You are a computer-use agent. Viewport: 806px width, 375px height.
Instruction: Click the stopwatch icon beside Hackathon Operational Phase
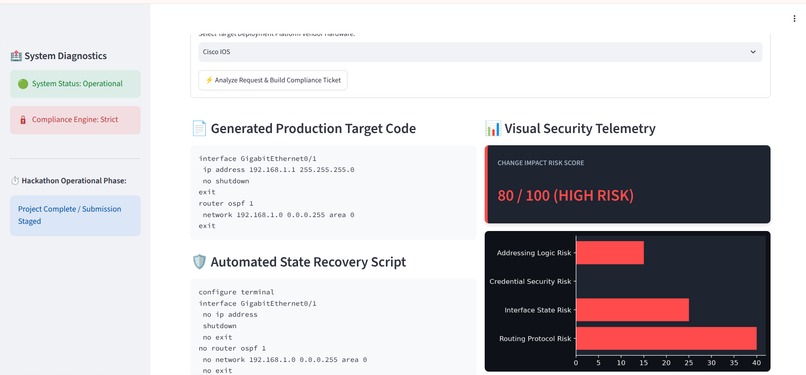(x=15, y=181)
